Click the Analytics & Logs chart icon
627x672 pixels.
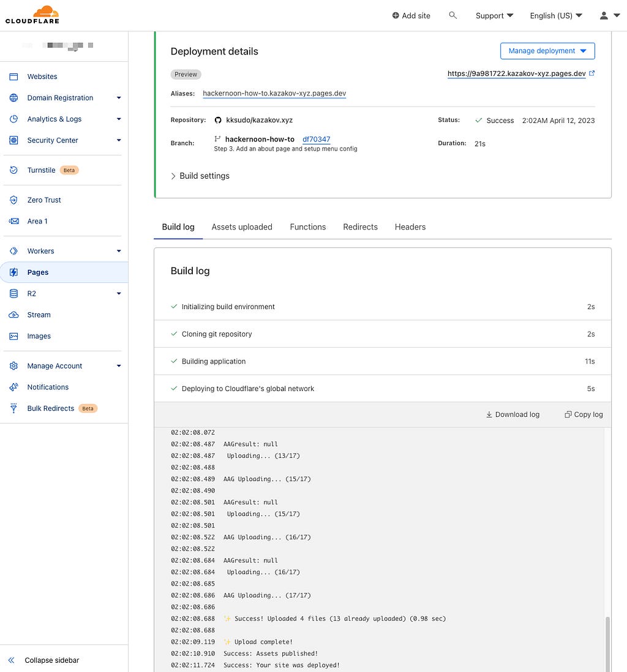click(13, 119)
